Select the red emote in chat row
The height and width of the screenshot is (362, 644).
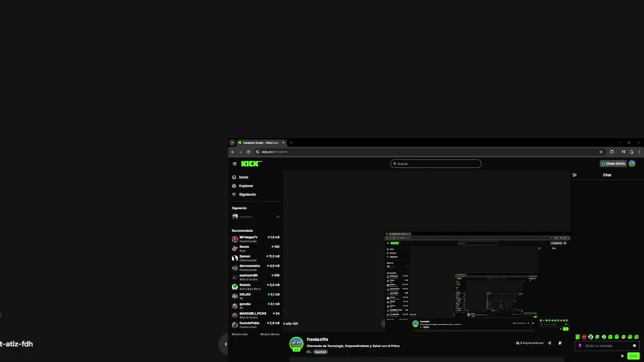click(584, 337)
